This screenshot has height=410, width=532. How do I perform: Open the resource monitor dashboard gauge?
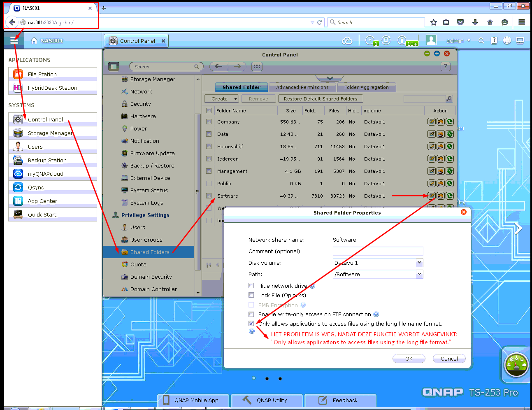click(516, 365)
